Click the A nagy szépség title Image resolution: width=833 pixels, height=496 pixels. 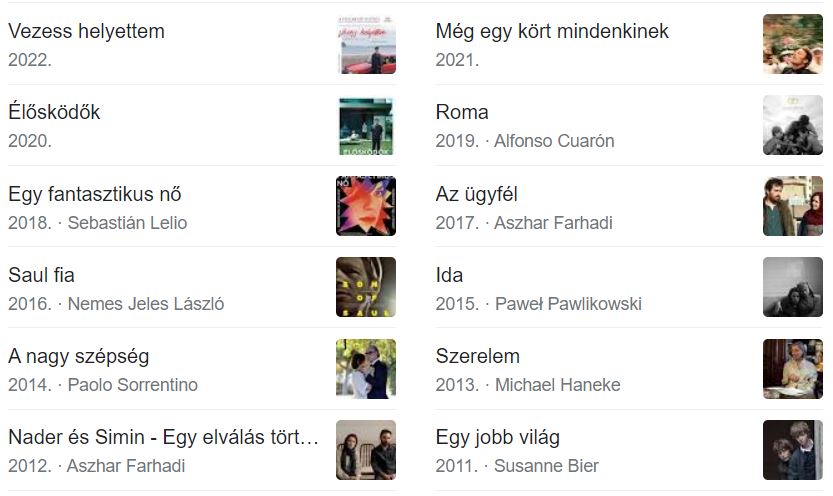click(78, 356)
